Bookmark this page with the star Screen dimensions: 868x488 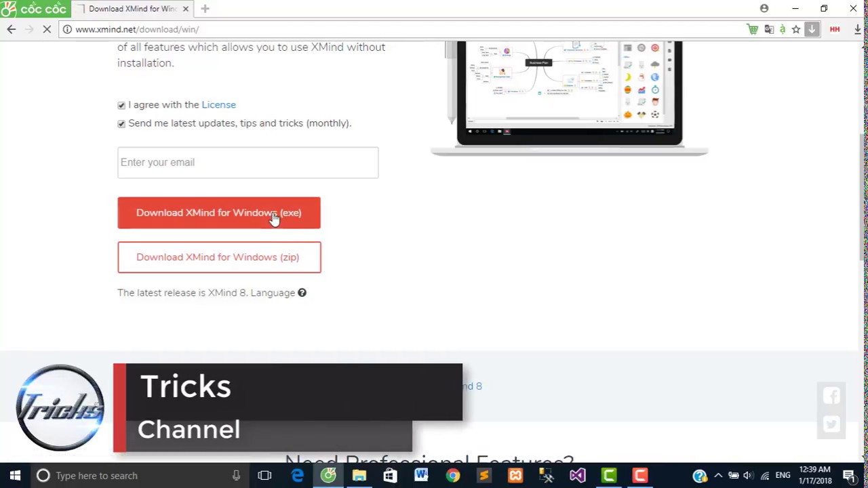click(x=796, y=29)
